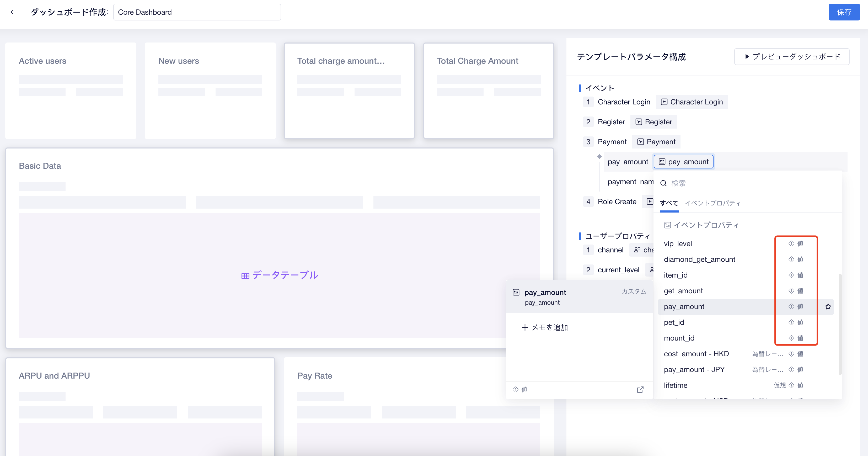Select pay_amount - JPY property
This screenshot has height=456, width=868.
(x=745, y=369)
